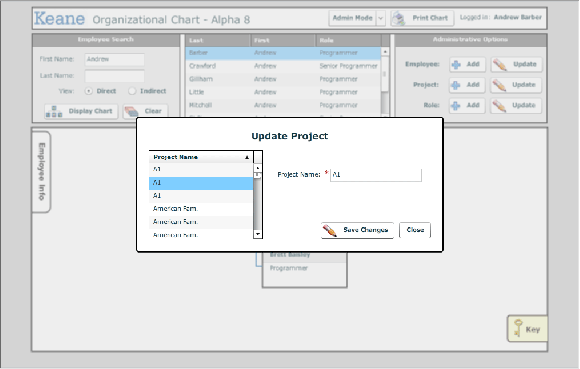The width and height of the screenshot is (580, 369).
Task: Click the Last Name search field
Action: click(x=115, y=76)
